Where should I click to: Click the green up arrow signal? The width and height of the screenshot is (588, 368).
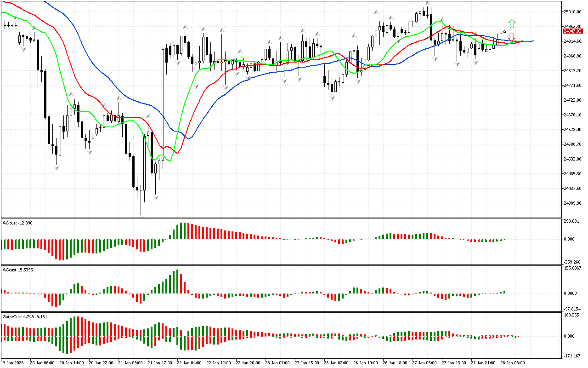(511, 23)
